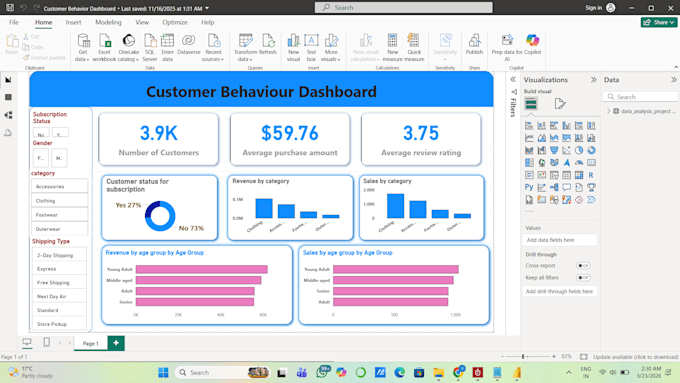Select the Build visual fields tab

pyautogui.click(x=531, y=104)
